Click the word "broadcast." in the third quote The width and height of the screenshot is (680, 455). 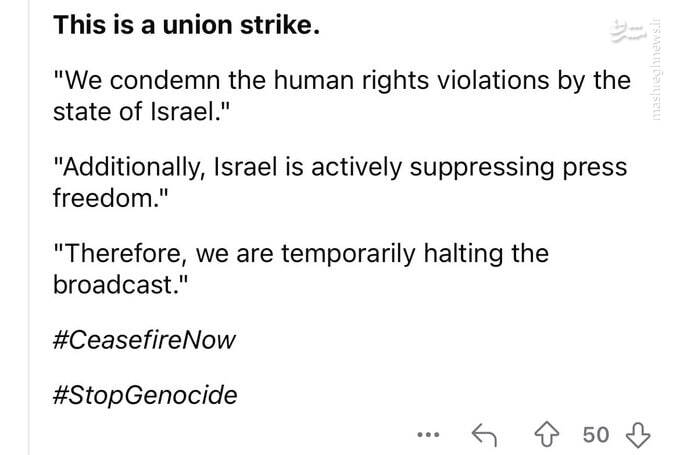[x=115, y=283]
